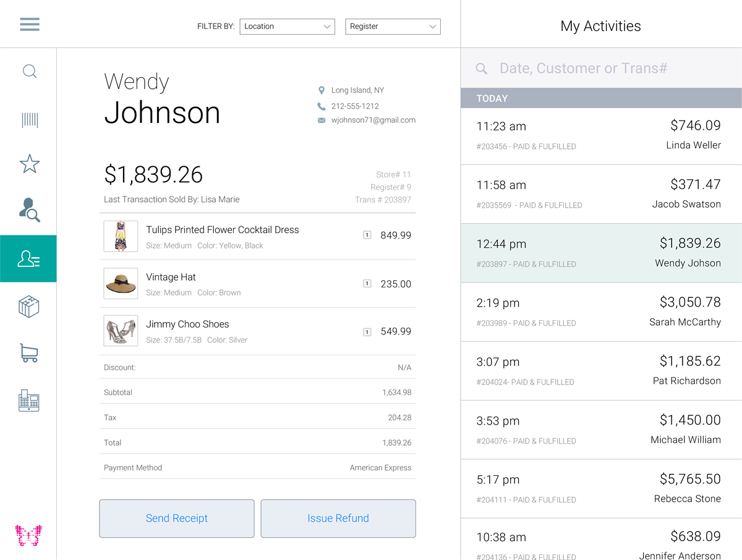Open the hamburger menu
Viewport: 742px width, 560px height.
coord(29,24)
